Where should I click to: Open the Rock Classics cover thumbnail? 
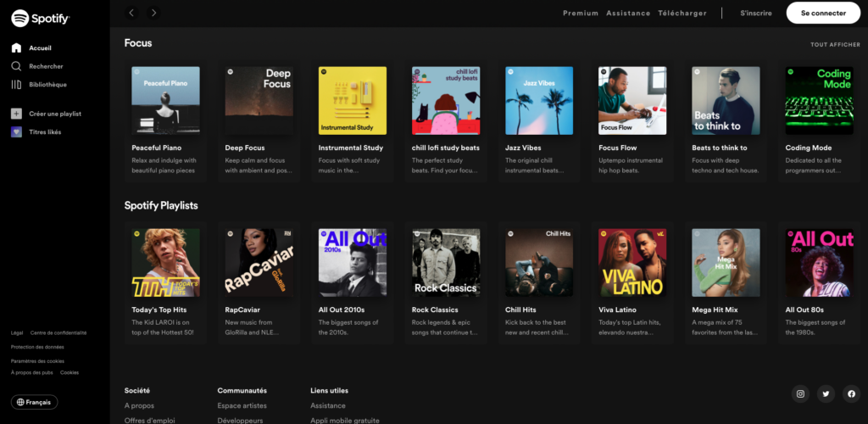[x=446, y=263]
